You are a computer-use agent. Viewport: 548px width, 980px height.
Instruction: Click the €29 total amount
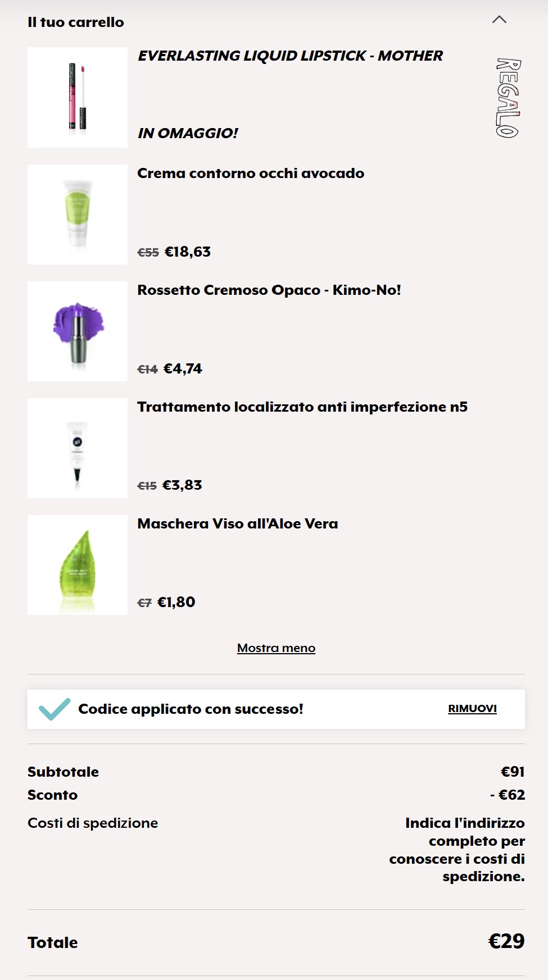(x=506, y=941)
